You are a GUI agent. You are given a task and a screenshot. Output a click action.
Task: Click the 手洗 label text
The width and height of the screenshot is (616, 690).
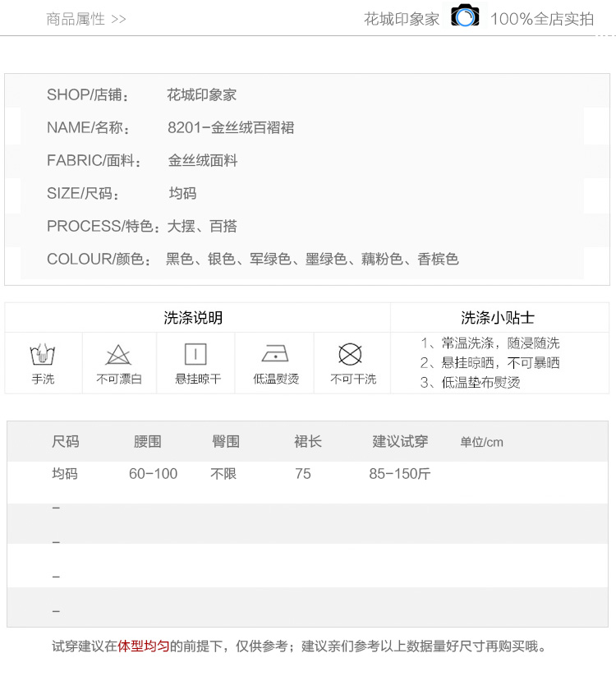(43, 379)
